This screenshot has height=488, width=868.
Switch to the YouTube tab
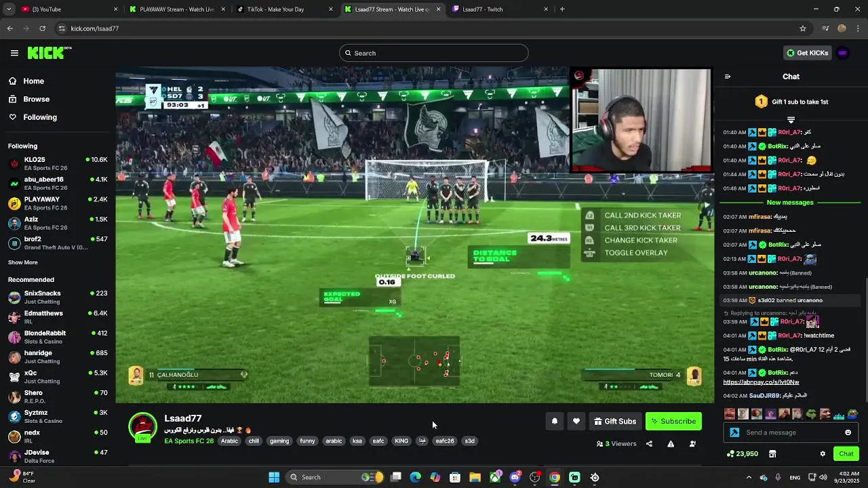coord(68,9)
